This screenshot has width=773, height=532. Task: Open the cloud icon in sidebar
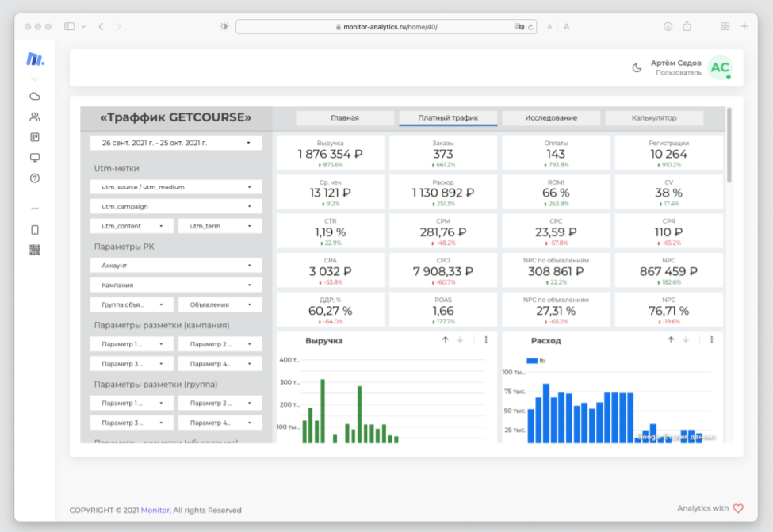[x=35, y=96]
